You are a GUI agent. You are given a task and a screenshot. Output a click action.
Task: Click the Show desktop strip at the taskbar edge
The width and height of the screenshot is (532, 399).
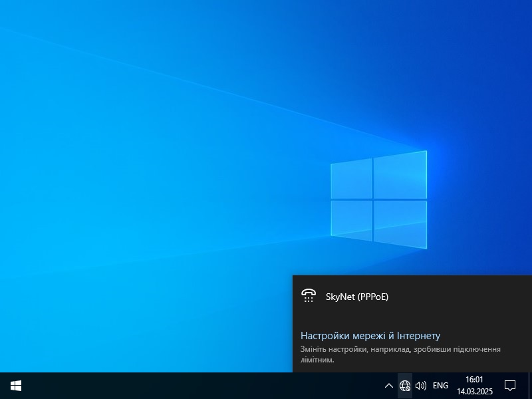(530, 386)
